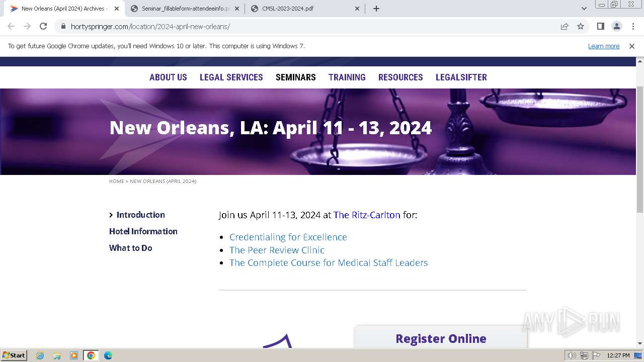View site information via the lock icon
The image size is (644, 362).
pyautogui.click(x=63, y=26)
